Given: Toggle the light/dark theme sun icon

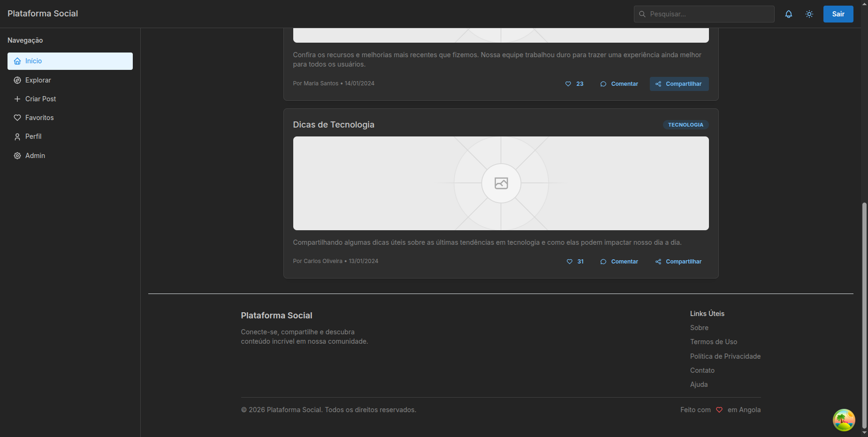Looking at the screenshot, I should coord(809,14).
